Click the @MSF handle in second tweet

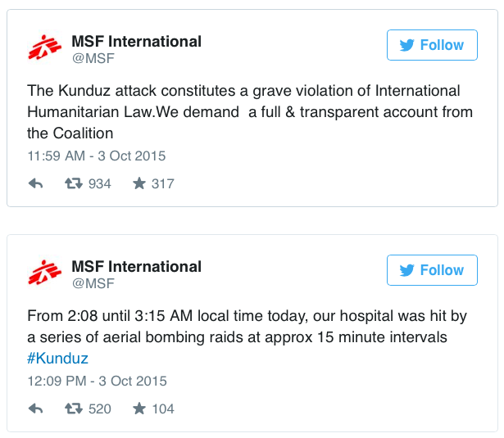point(93,283)
